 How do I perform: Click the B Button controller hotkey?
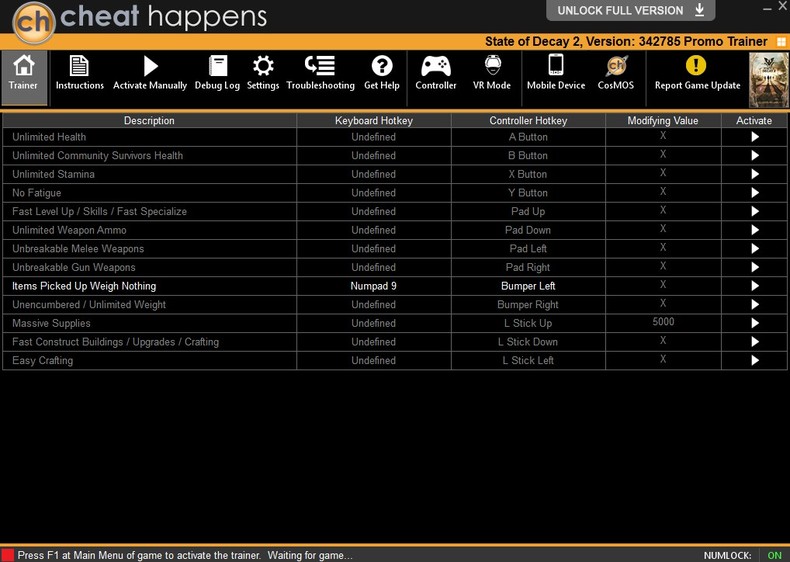point(528,156)
